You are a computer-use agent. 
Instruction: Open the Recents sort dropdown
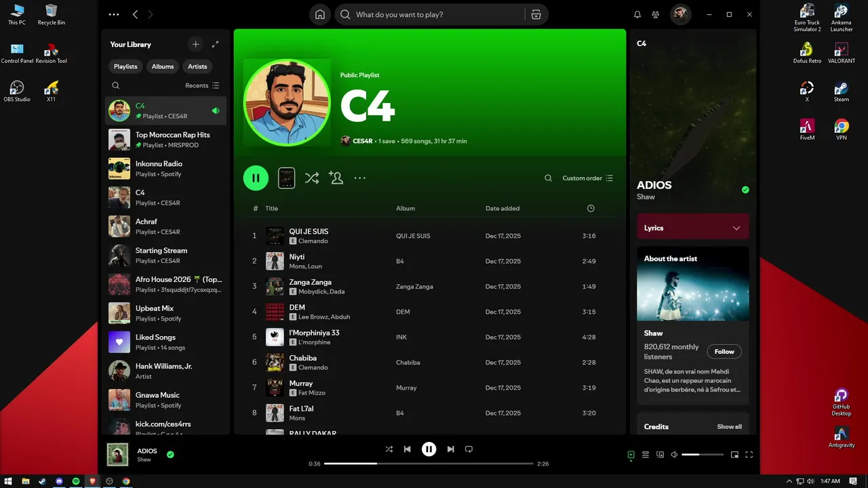tap(202, 85)
